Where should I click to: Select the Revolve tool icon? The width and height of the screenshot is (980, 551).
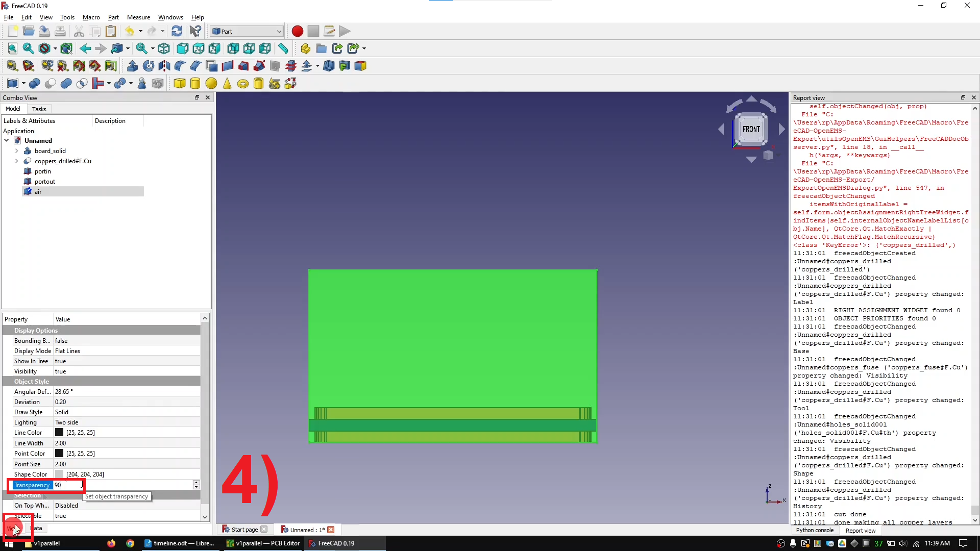148,65
